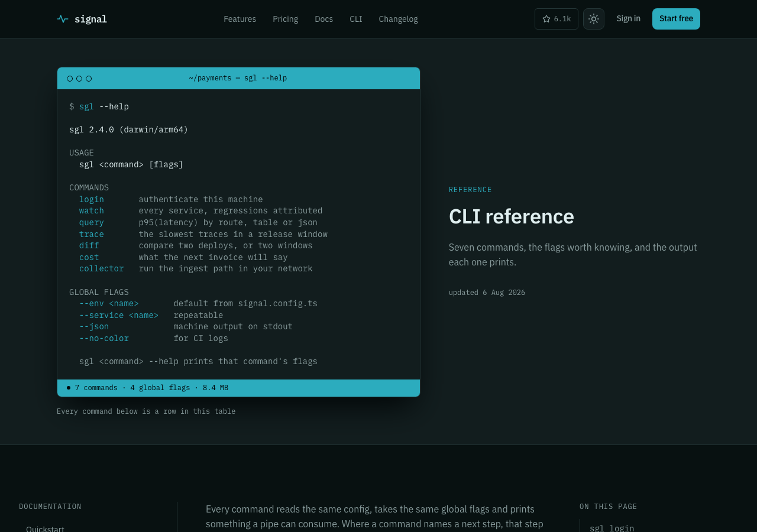Click the 'diff' command in the terminal
The image size is (757, 532).
[89, 246]
